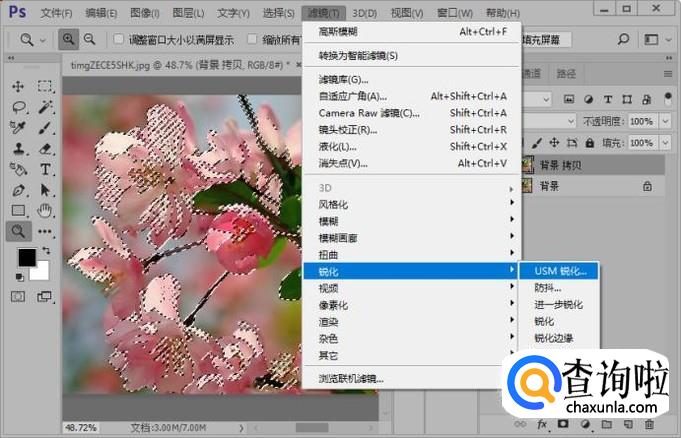The width and height of the screenshot is (681, 438).
Task: Select the Path Selection arrow tool
Action: pyautogui.click(x=45, y=190)
